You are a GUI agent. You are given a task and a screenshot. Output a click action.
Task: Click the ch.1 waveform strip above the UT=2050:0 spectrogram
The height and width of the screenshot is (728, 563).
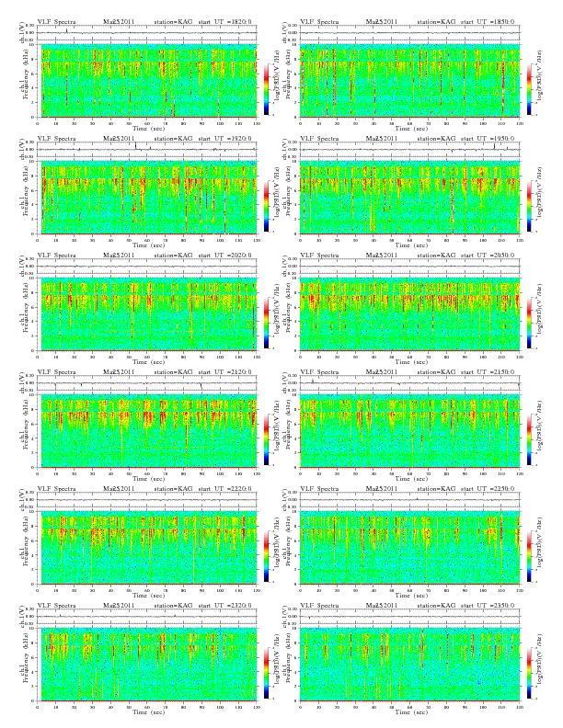pyautogui.click(x=409, y=267)
